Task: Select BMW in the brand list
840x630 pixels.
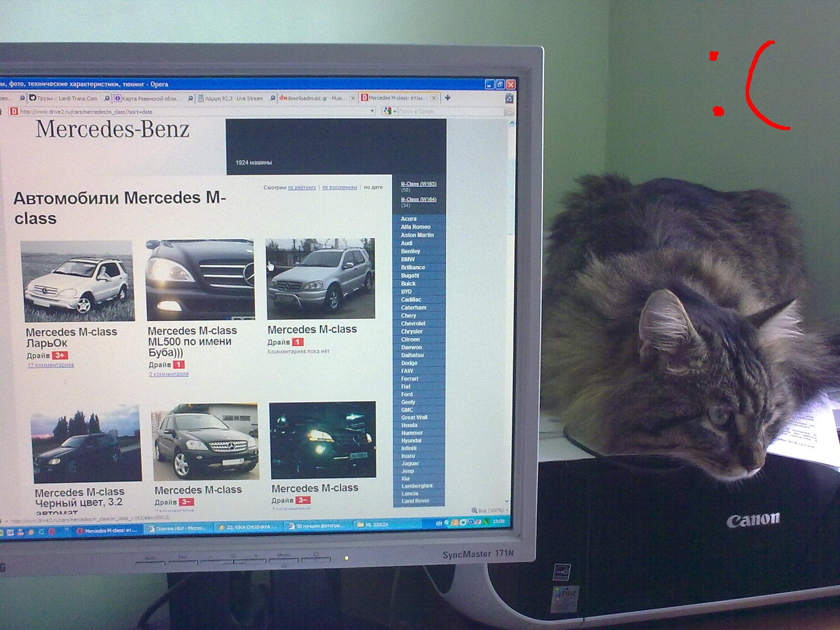Action: 408,259
